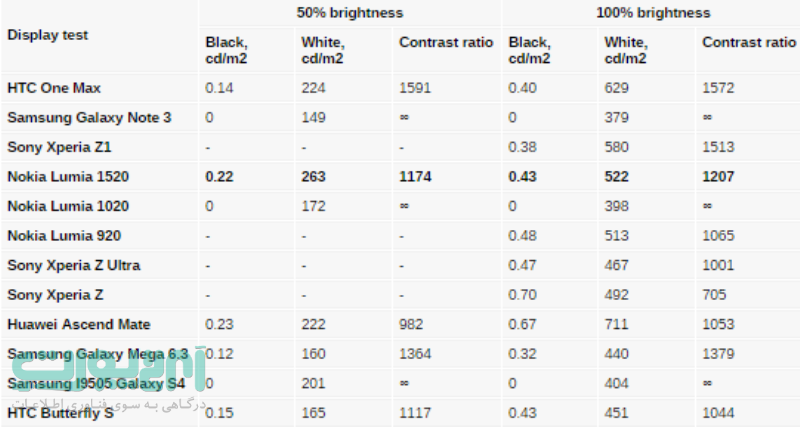Click the value "0.40" for HTC One Max
This screenshot has width=800, height=427.
click(522, 88)
